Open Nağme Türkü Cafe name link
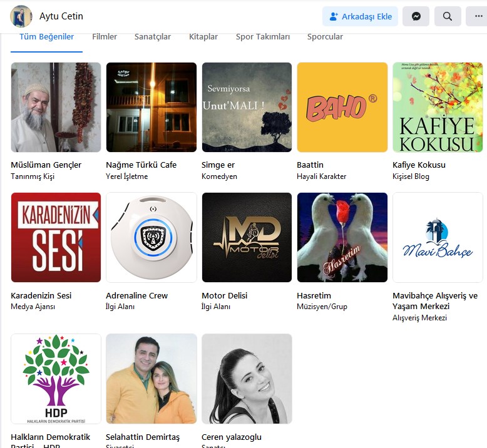This screenshot has width=487, height=448. (141, 165)
